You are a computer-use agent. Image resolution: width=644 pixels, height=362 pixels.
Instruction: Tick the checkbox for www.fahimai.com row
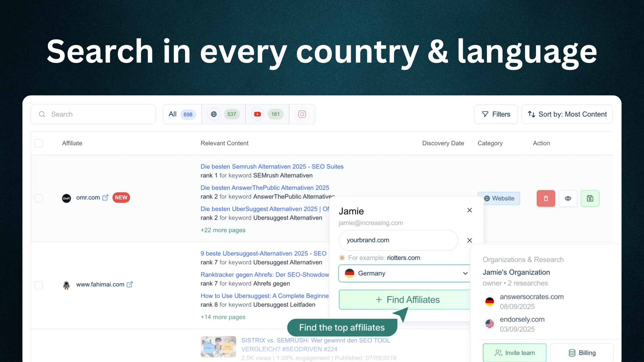tap(39, 285)
